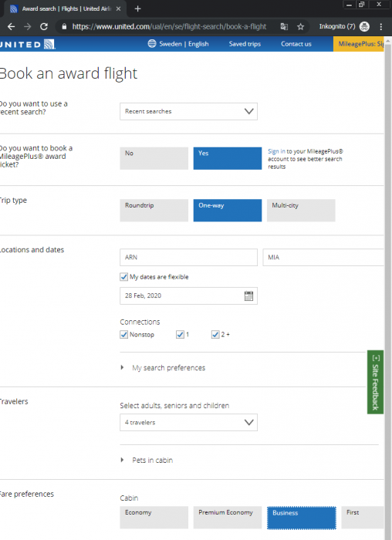Open Contact us in header menu

(296, 44)
